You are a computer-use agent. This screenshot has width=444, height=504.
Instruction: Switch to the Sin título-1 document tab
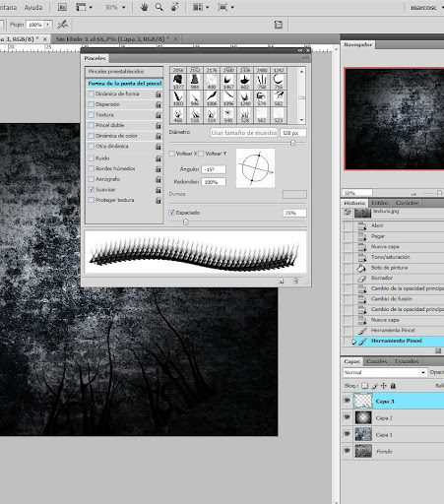click(x=112, y=39)
